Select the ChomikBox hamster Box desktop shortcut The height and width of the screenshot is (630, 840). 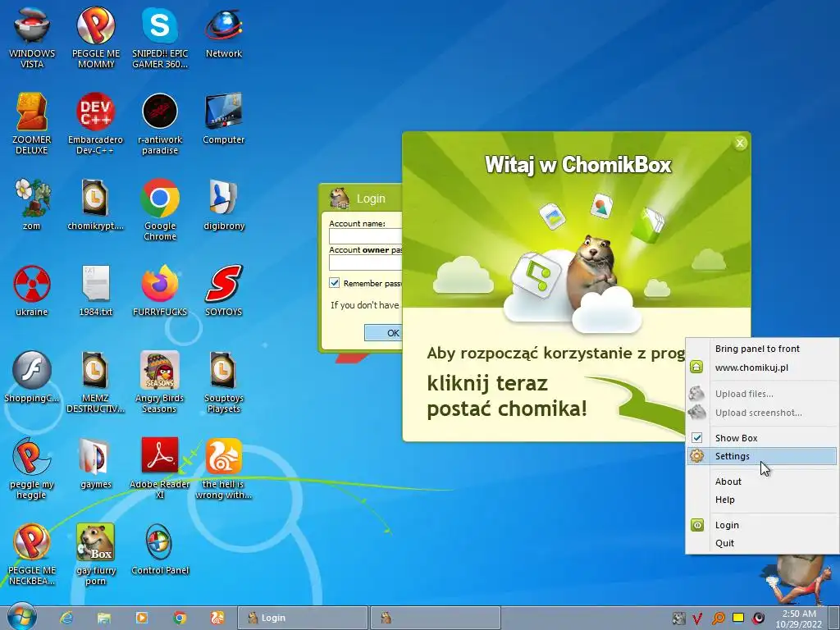click(95, 554)
